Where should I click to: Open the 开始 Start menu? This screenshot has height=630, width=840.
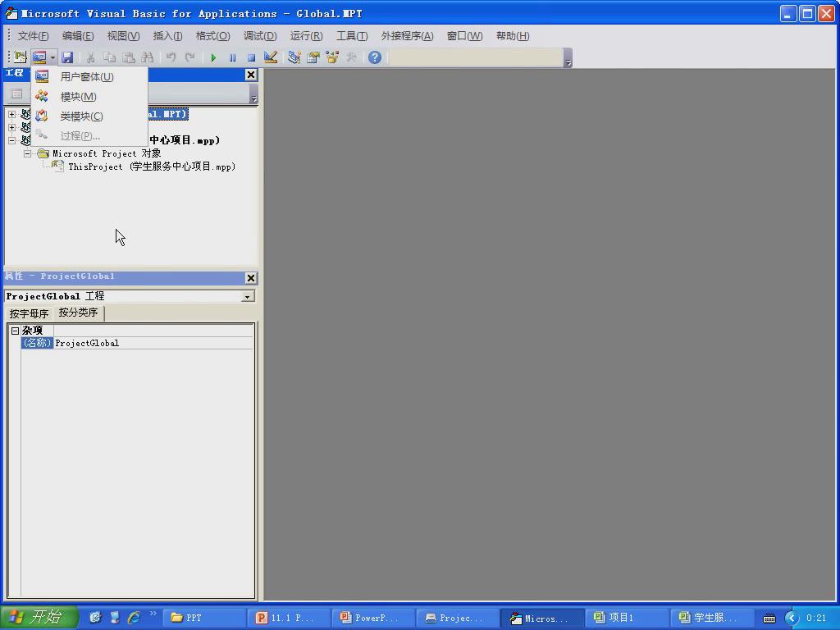[39, 617]
